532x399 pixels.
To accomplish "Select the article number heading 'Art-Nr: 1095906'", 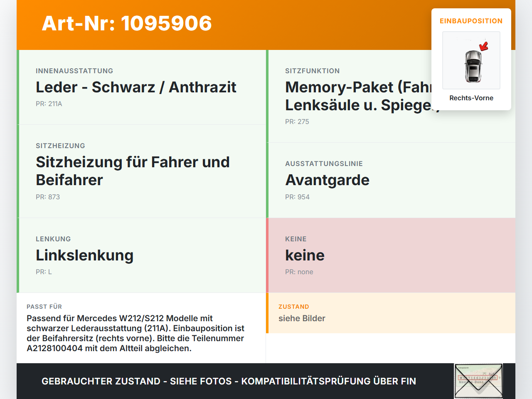I will (127, 23).
